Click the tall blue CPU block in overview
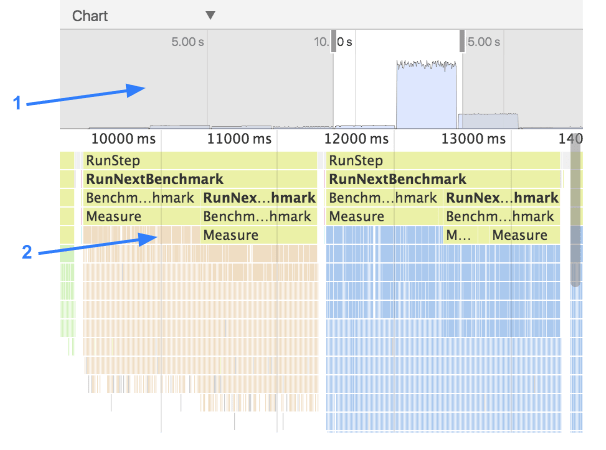 pos(426,95)
